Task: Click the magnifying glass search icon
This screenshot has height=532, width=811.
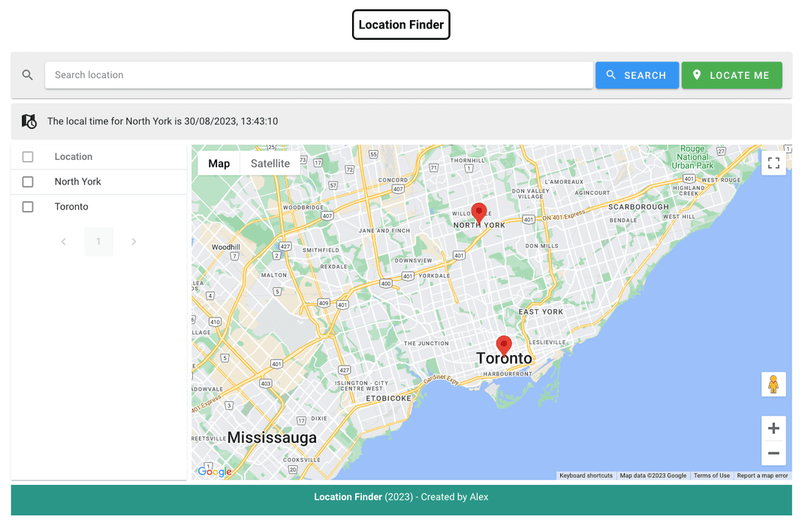Action: point(28,75)
